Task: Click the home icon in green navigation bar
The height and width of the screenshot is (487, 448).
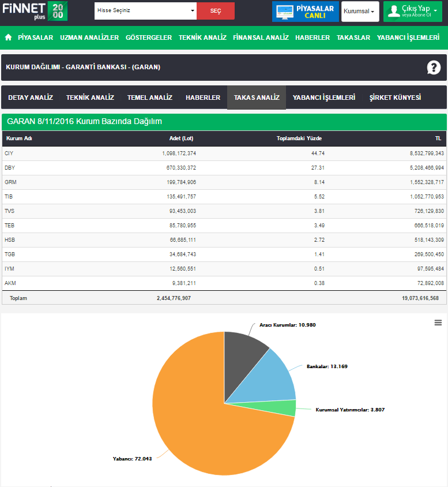Action: pos(9,38)
